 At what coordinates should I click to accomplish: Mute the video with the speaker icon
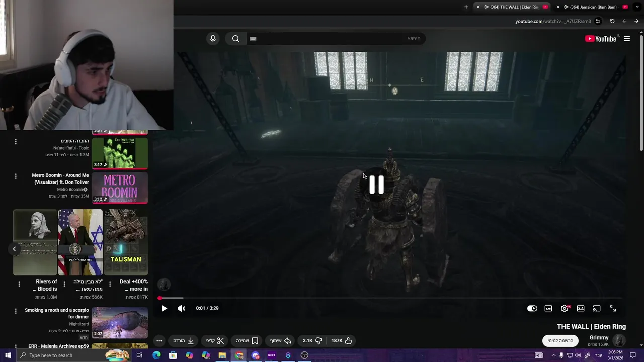coord(181,308)
